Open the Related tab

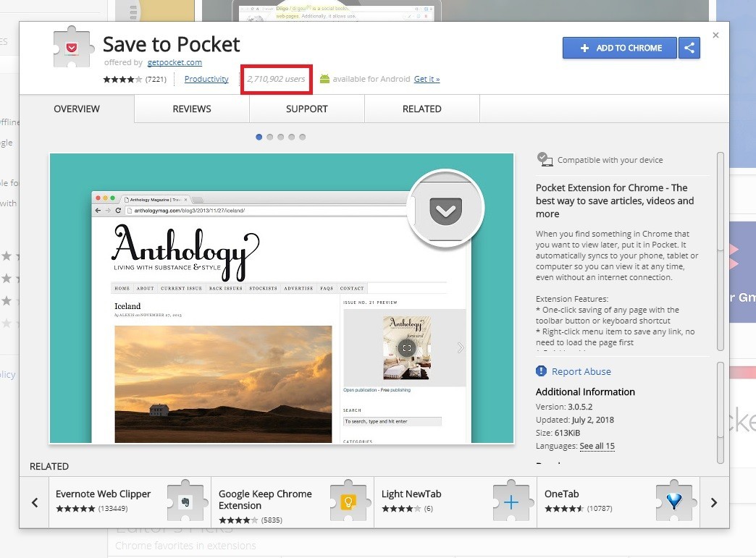click(422, 109)
